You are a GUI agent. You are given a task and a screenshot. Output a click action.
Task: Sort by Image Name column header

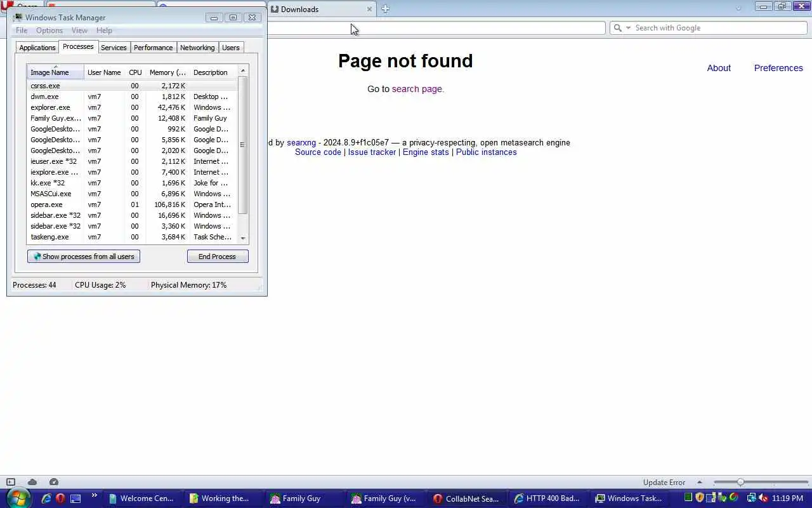[x=55, y=72]
